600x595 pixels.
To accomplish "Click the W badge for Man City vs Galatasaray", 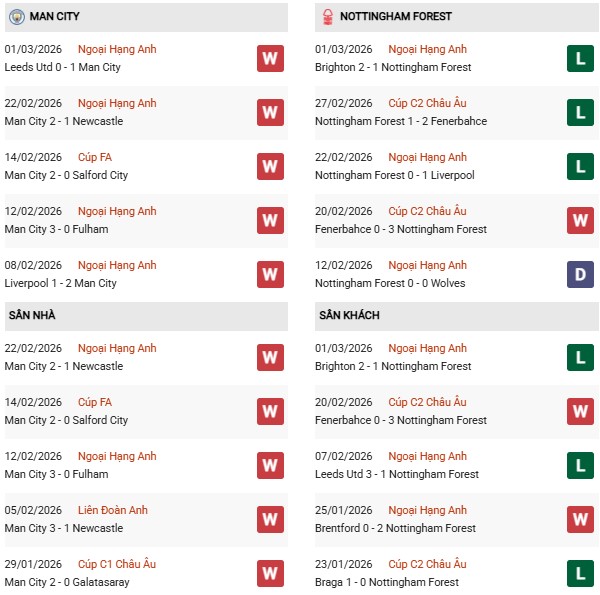I will (x=270, y=573).
